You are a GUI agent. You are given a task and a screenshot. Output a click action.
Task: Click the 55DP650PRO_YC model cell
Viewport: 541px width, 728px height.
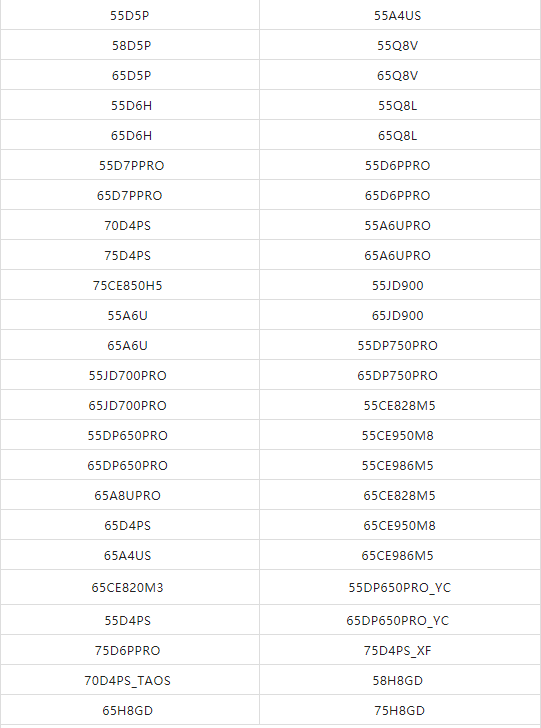(x=398, y=587)
